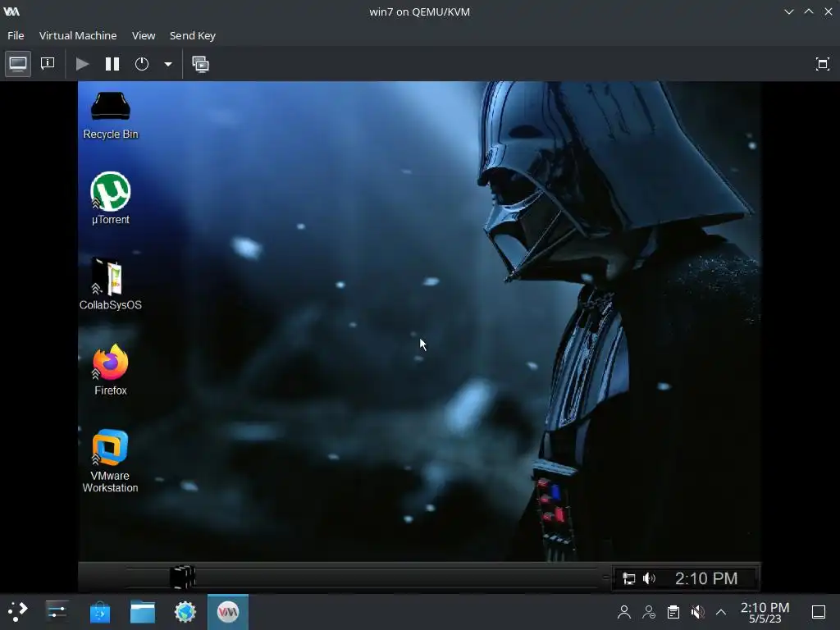This screenshot has height=630, width=840.
Task: Open the File menu
Action: pos(16,35)
